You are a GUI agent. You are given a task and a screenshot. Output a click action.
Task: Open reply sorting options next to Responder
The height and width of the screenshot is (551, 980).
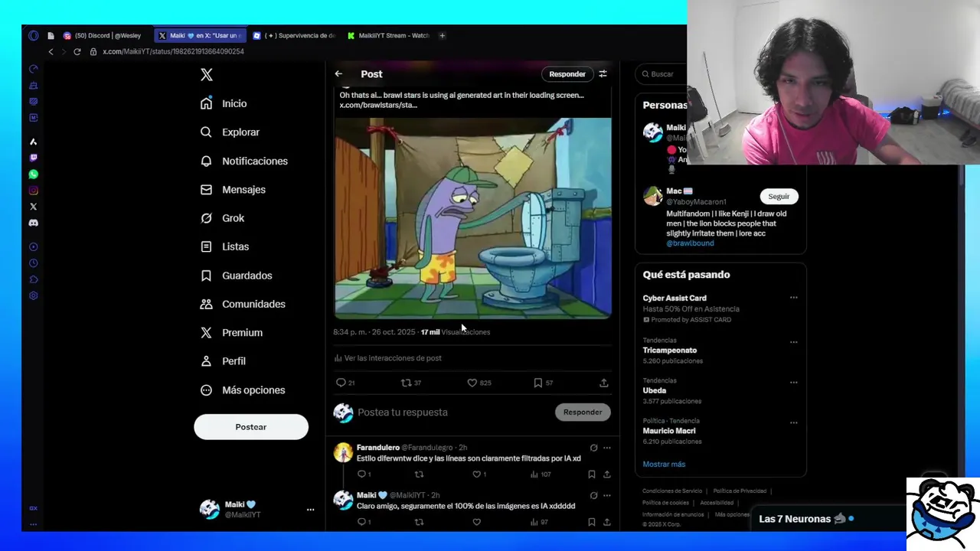[603, 73]
